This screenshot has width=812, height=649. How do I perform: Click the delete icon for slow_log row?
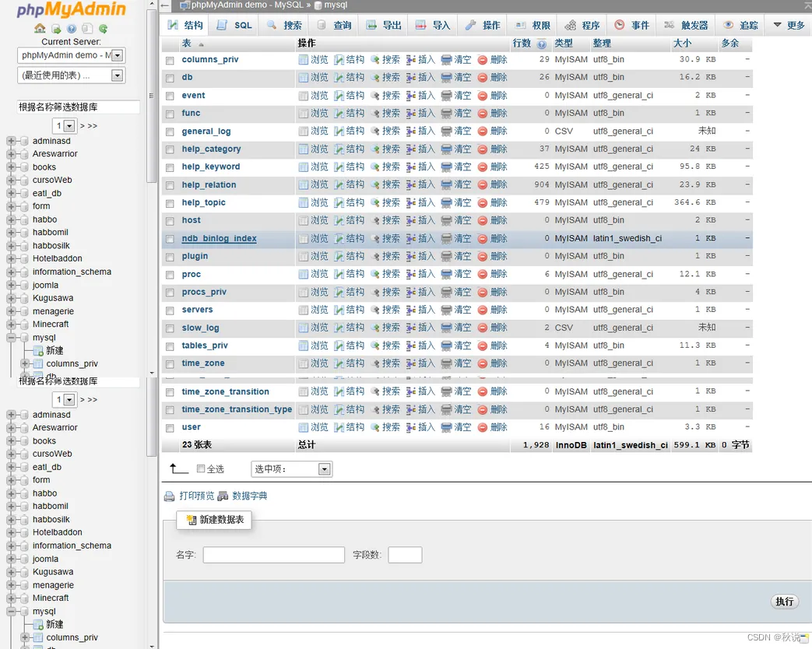pos(483,328)
